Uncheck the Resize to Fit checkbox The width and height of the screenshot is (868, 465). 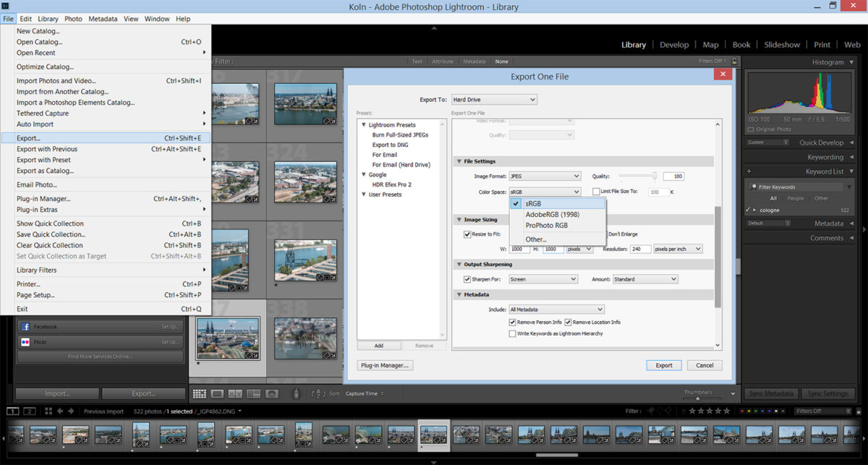pos(467,234)
